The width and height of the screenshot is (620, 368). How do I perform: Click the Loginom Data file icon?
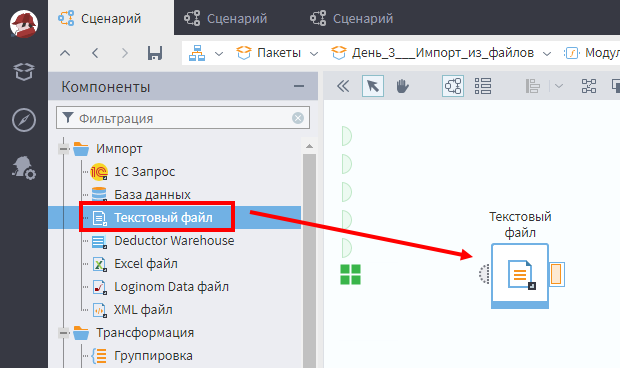coord(99,287)
